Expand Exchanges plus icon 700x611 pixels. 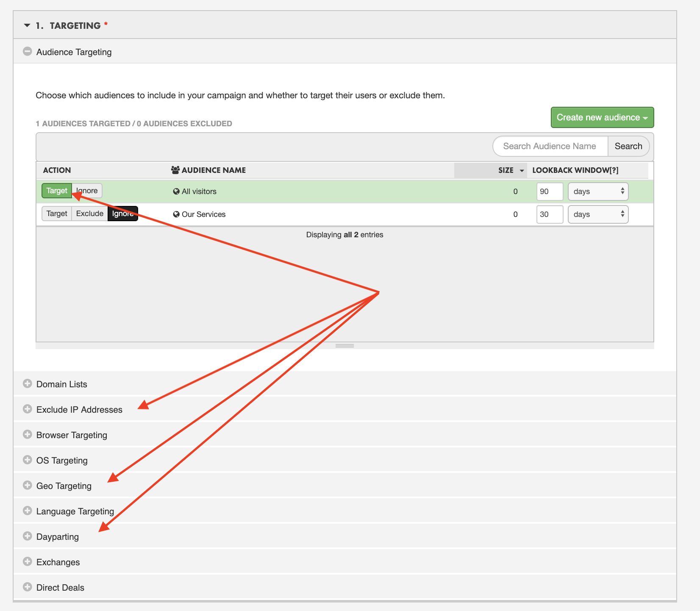pyautogui.click(x=28, y=561)
